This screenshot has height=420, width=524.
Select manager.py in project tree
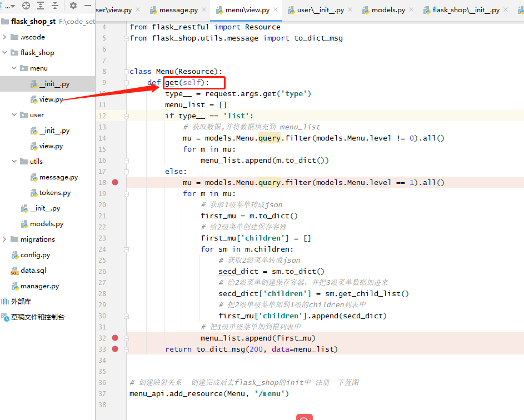pyautogui.click(x=47, y=286)
